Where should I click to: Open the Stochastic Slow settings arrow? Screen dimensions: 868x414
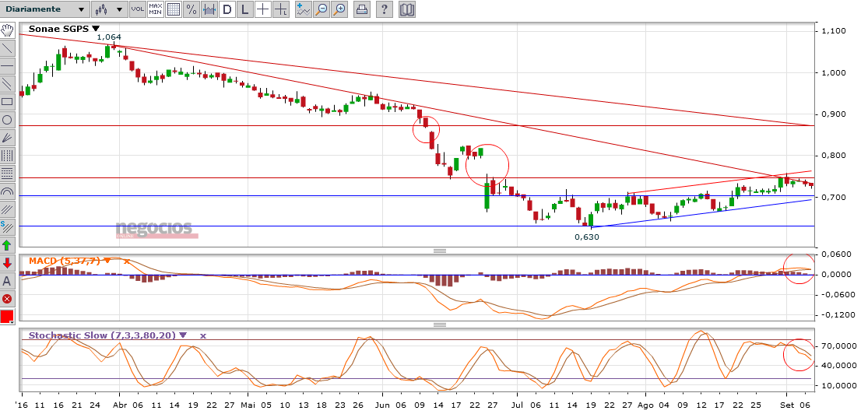(x=183, y=335)
